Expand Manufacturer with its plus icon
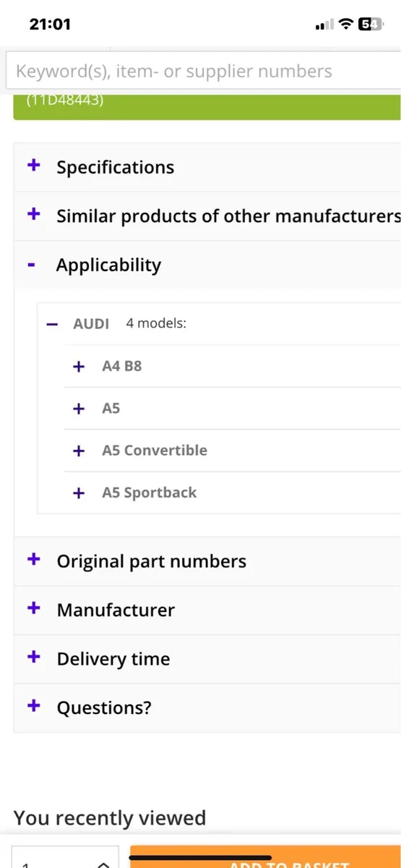 click(x=33, y=608)
